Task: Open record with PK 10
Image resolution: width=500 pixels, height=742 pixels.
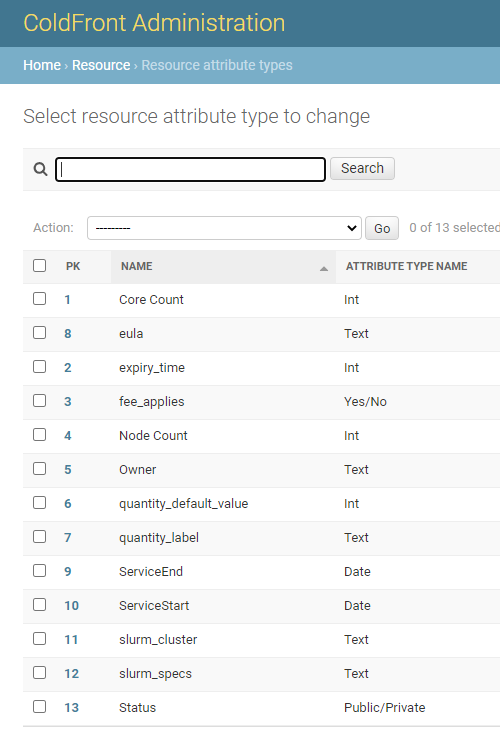Action: tap(71, 606)
